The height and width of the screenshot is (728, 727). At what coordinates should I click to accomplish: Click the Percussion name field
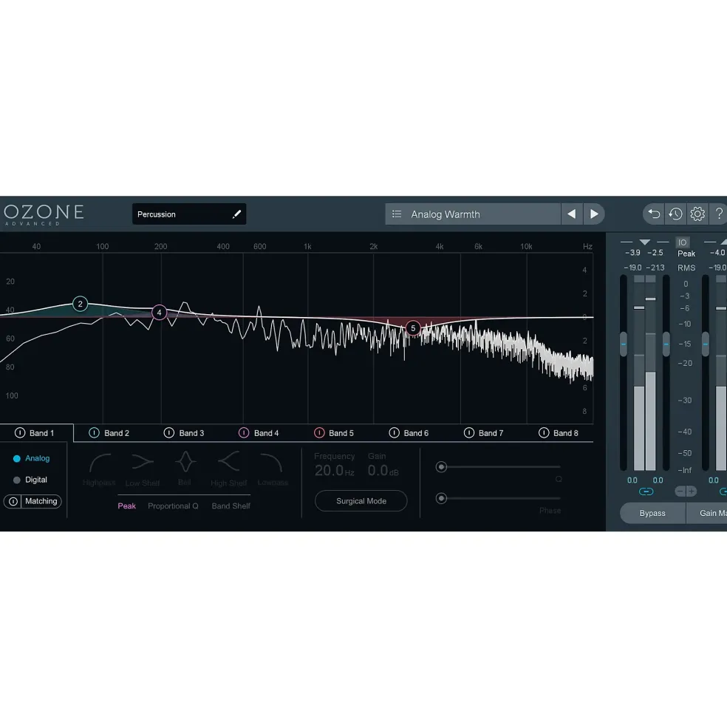tap(189, 214)
